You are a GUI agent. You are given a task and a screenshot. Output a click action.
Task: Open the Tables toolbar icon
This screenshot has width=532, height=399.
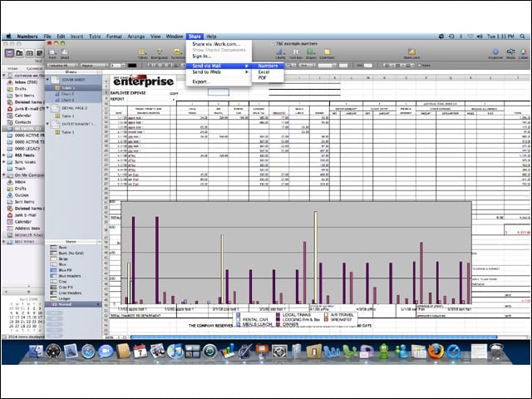(x=142, y=52)
